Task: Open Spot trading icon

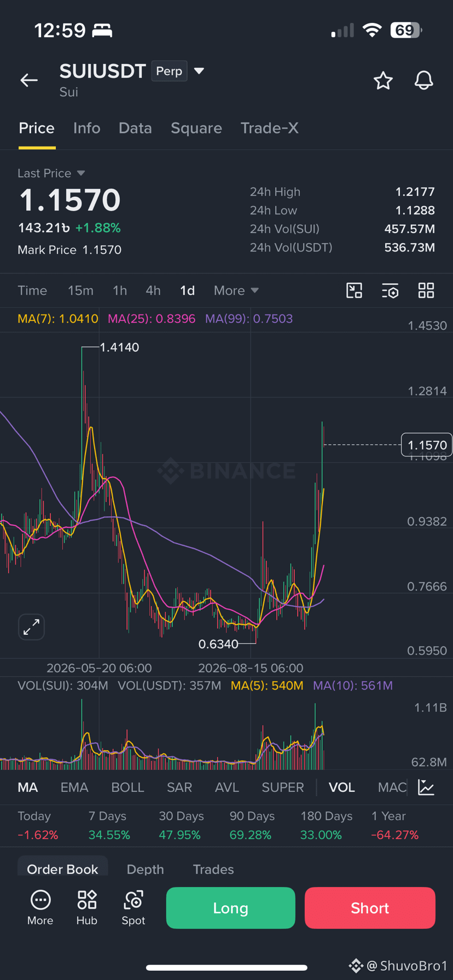Action: 133,908
